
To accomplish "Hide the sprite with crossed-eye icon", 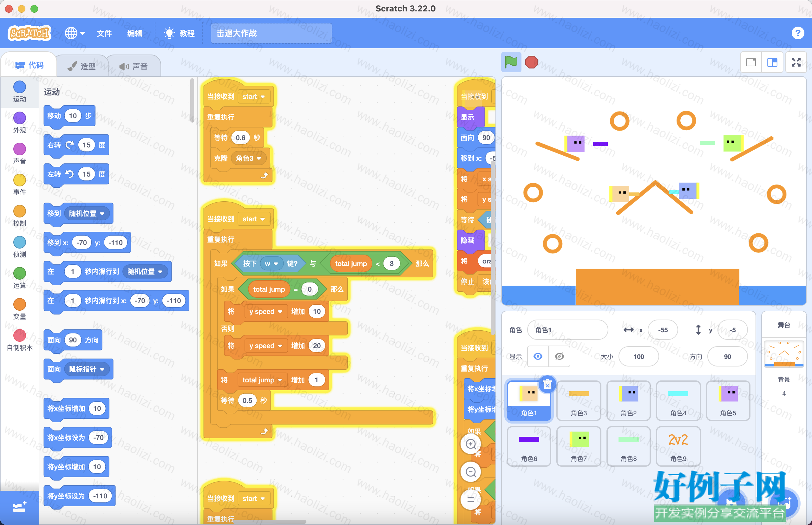I will coord(559,356).
